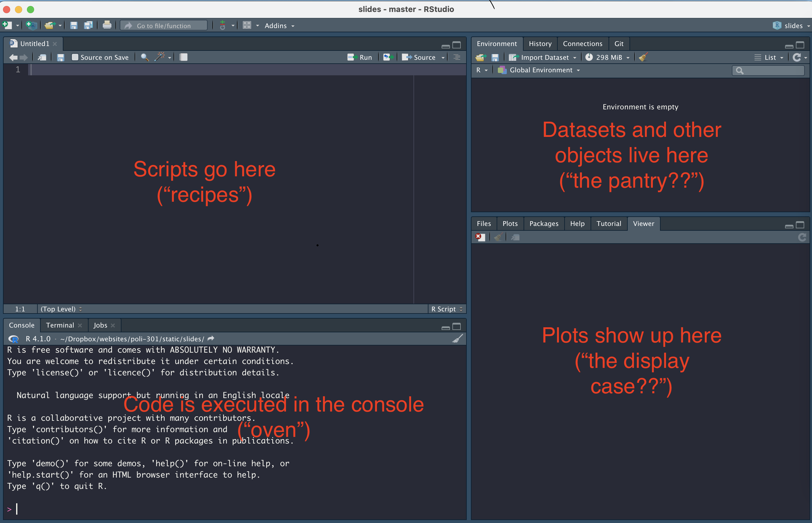Image resolution: width=812 pixels, height=523 pixels.
Task: Click the compile report notebook icon
Action: click(x=183, y=57)
